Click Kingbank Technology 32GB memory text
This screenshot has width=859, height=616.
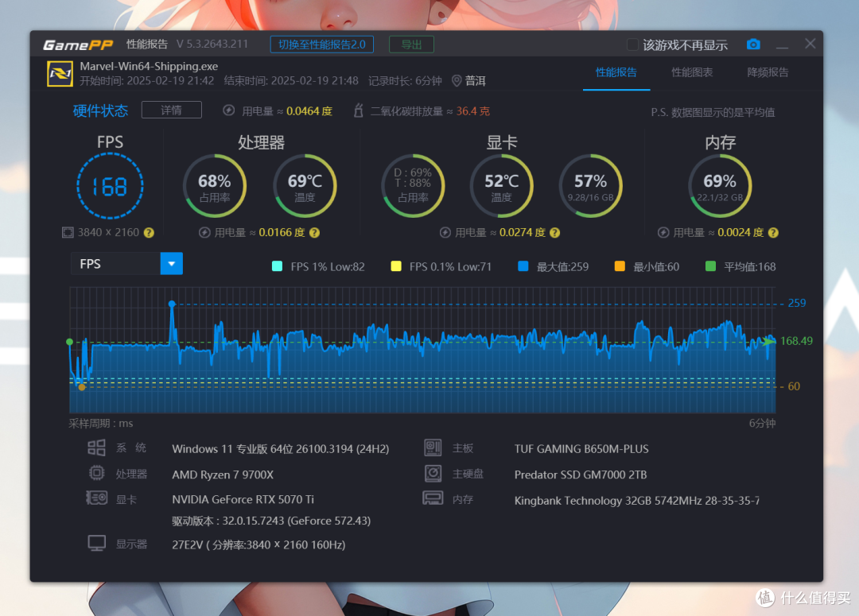pos(637,501)
